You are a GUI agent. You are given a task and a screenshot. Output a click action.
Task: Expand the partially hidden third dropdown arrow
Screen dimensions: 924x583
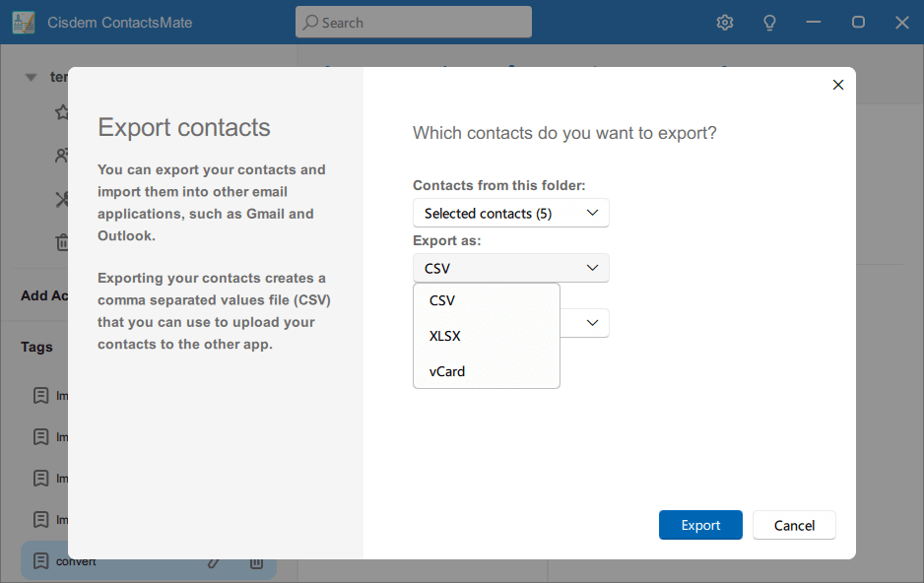point(592,323)
